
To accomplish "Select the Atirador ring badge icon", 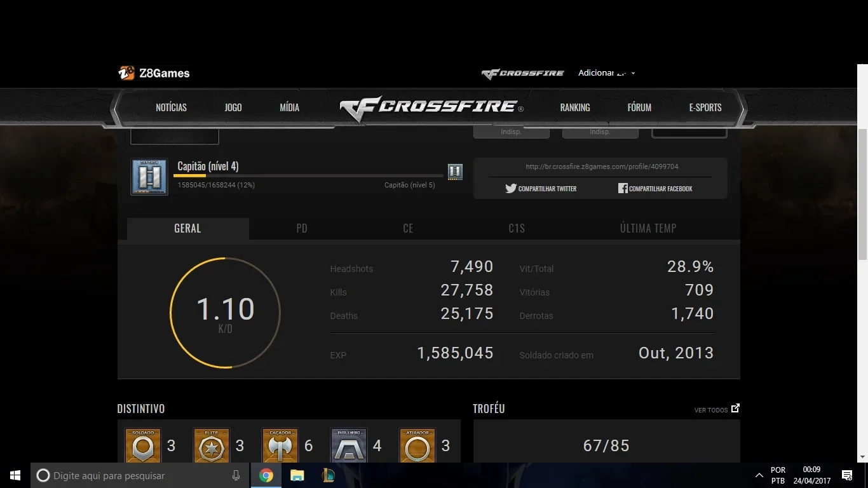I will tap(417, 445).
